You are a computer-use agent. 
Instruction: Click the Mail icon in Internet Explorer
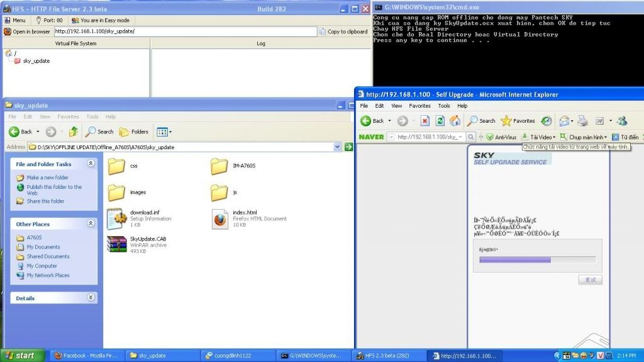(x=564, y=120)
